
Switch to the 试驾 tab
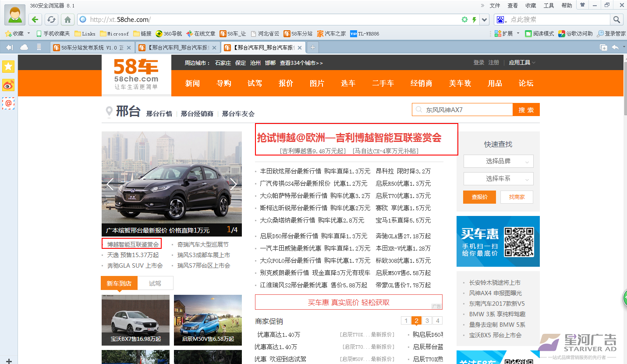[x=155, y=283]
